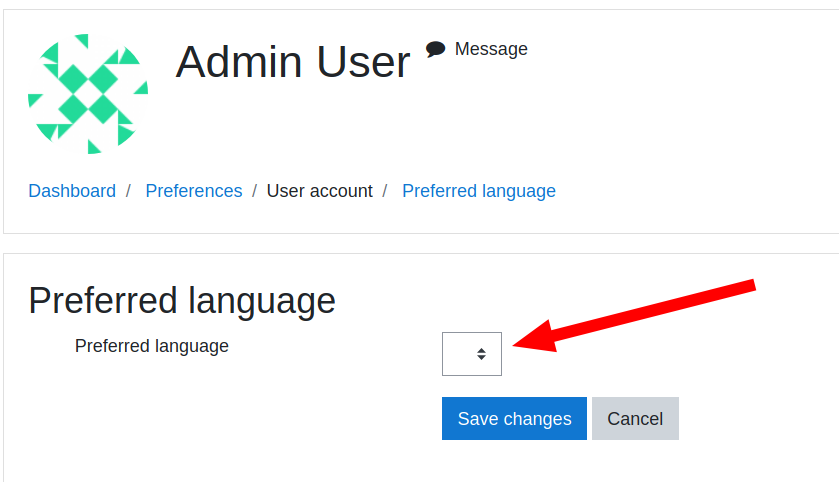839x482 pixels.
Task: Click the Cancel button
Action: (x=635, y=418)
